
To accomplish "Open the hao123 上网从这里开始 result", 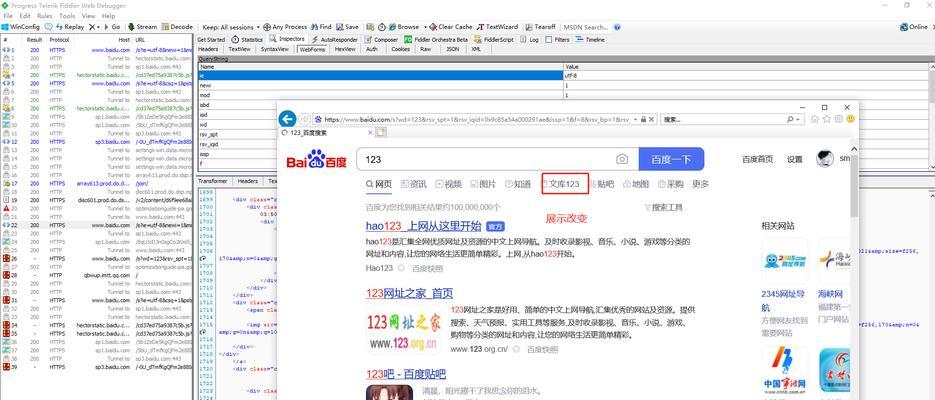I will tap(423, 226).
